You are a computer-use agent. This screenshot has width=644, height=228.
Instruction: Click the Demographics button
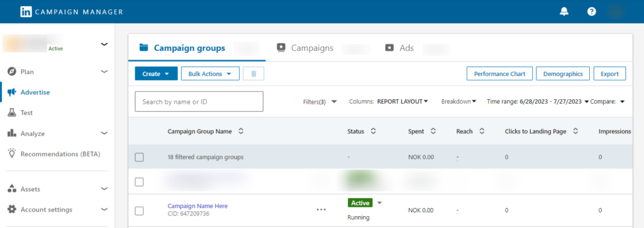[x=563, y=74]
